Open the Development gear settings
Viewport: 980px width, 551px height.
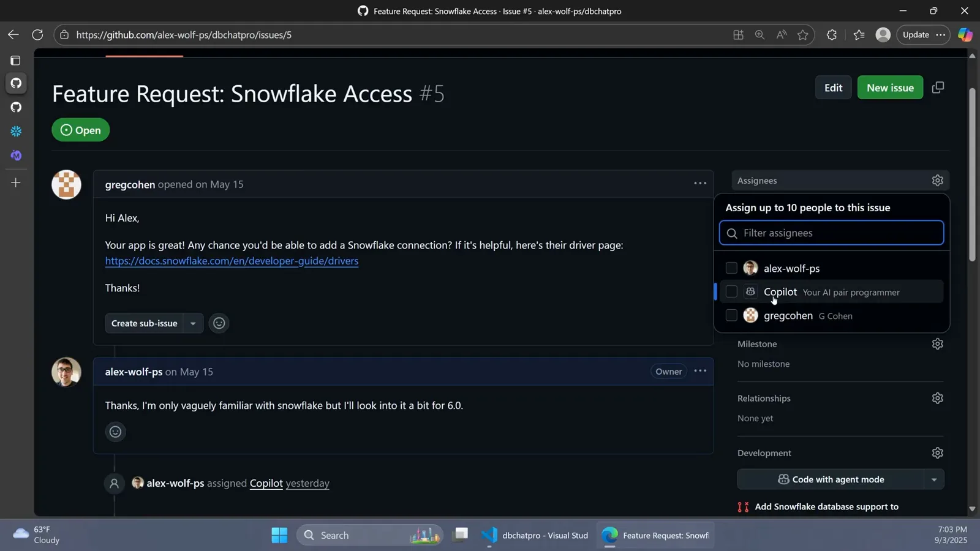(x=937, y=453)
